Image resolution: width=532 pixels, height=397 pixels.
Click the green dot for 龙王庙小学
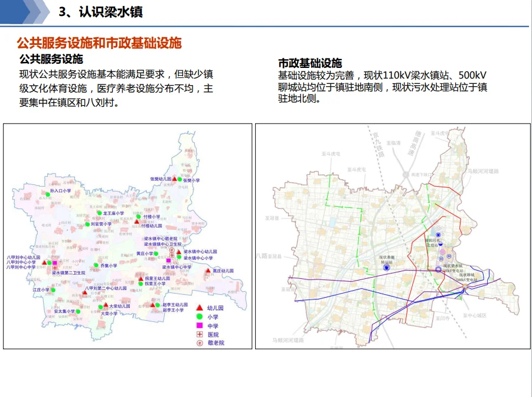pos(99,213)
